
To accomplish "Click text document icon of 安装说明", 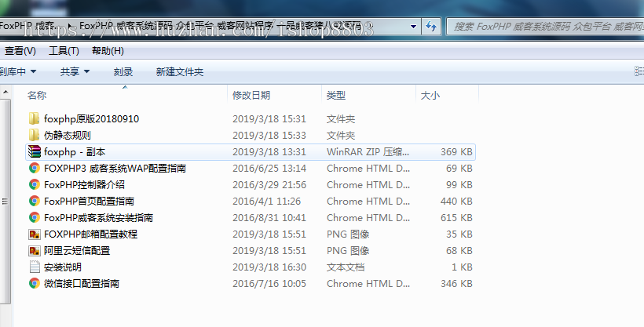I will [x=35, y=267].
